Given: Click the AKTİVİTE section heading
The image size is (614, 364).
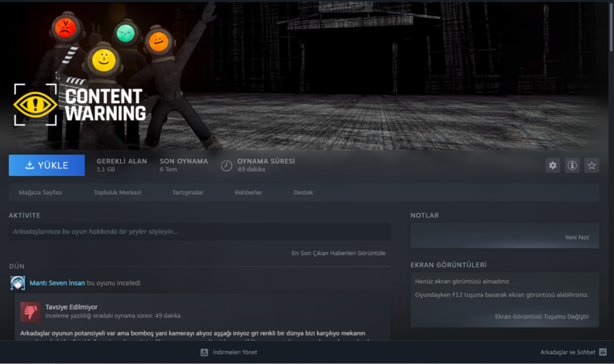Looking at the screenshot, I should (x=25, y=215).
